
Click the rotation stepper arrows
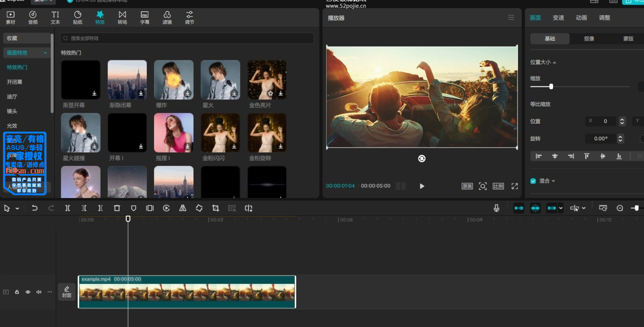pos(620,139)
